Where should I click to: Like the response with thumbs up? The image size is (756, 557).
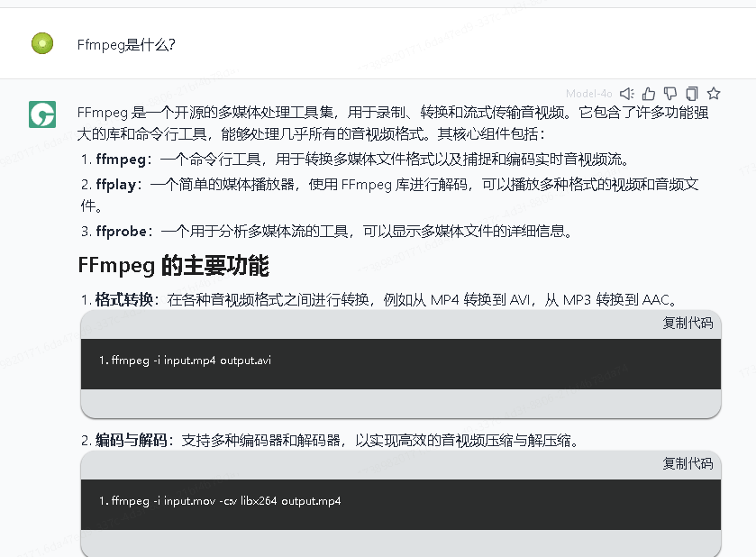649,93
